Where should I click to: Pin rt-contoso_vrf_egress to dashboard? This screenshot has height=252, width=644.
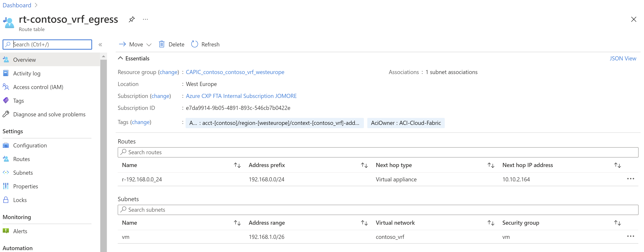(x=132, y=19)
